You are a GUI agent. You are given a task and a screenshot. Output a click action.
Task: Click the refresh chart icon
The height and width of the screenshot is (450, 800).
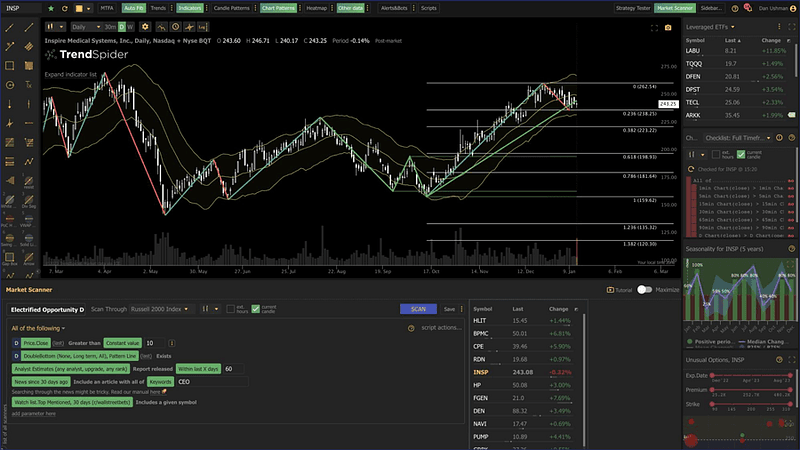(x=65, y=8)
